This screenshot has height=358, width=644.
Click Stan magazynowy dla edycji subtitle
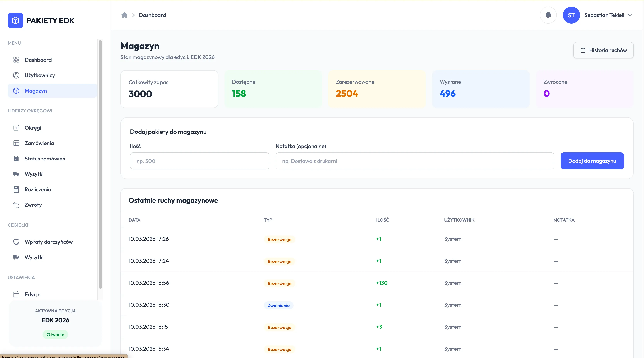(168, 57)
